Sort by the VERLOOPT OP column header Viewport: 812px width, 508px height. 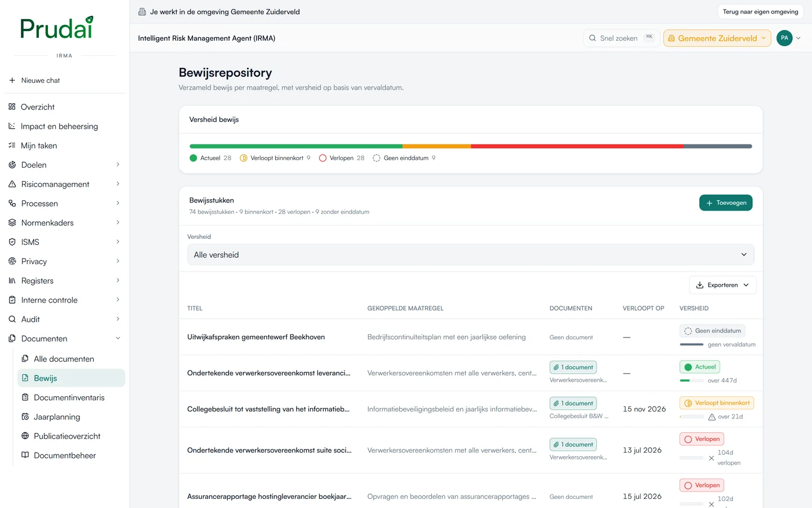tap(643, 308)
